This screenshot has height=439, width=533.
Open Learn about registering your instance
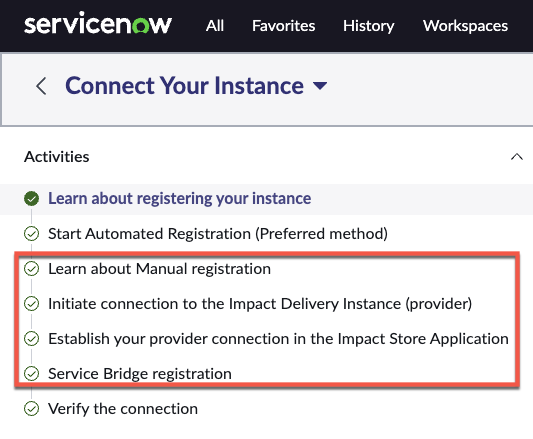pos(179,199)
